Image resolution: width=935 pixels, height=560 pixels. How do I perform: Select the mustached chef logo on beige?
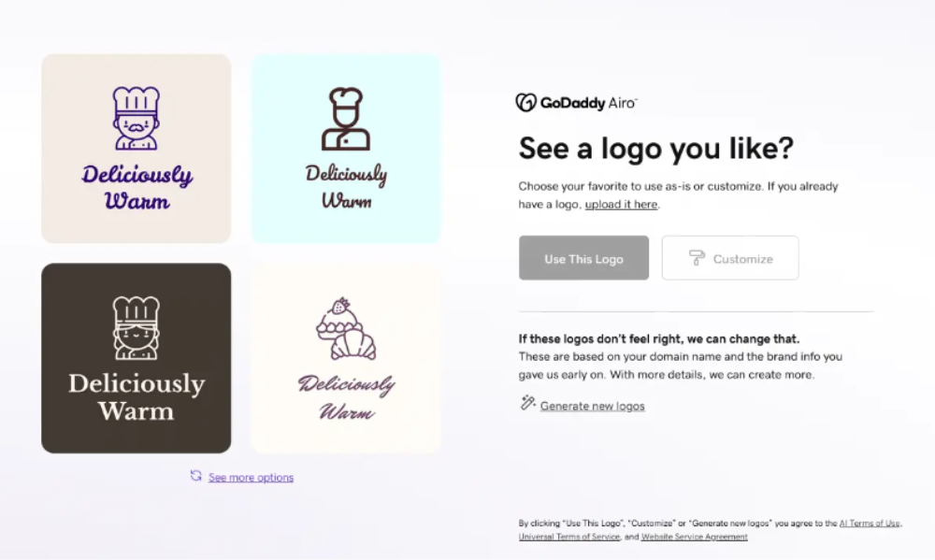[136, 149]
